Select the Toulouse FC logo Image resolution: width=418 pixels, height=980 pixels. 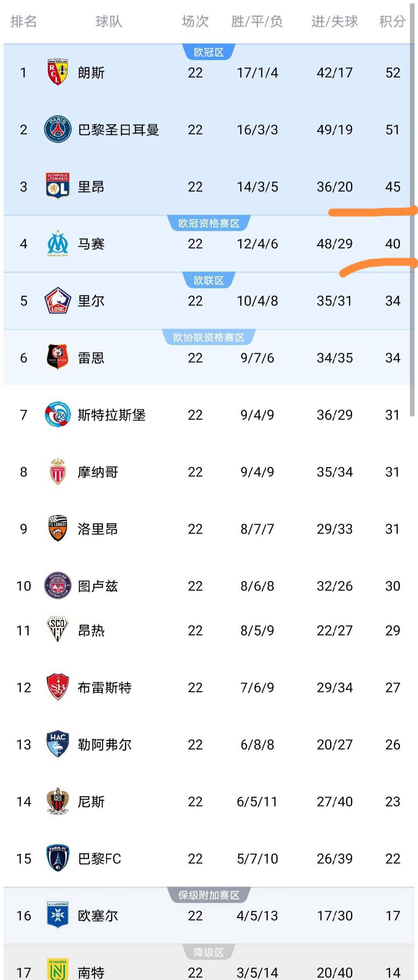58,586
